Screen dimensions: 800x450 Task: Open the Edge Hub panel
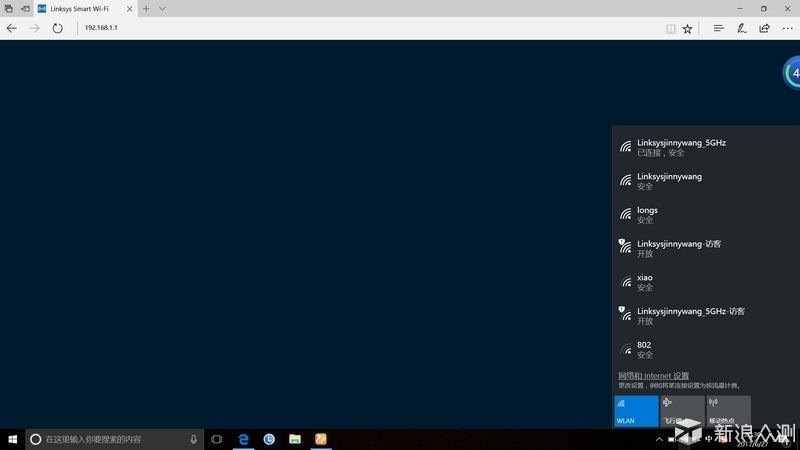718,28
